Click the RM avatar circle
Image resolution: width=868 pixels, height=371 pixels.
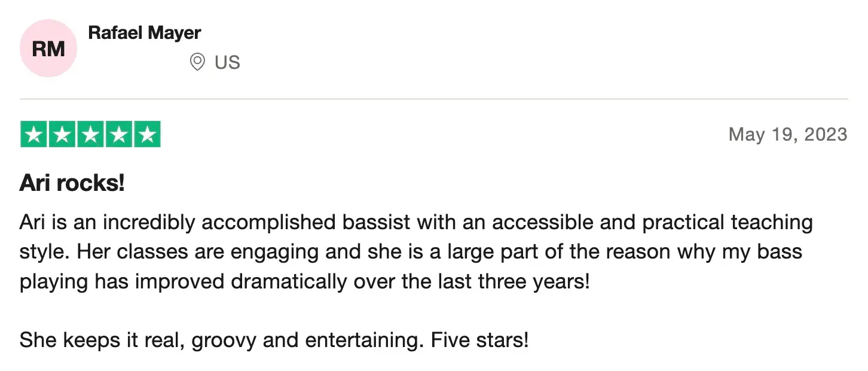click(x=48, y=48)
